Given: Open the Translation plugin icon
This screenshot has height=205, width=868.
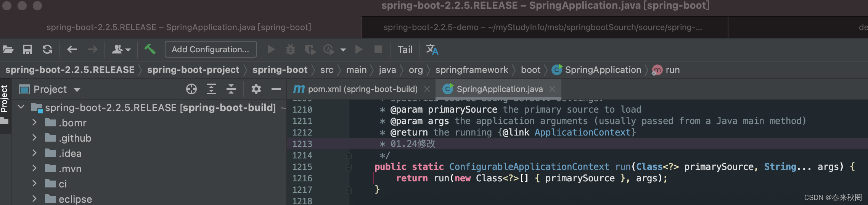Looking at the screenshot, I should click(432, 49).
